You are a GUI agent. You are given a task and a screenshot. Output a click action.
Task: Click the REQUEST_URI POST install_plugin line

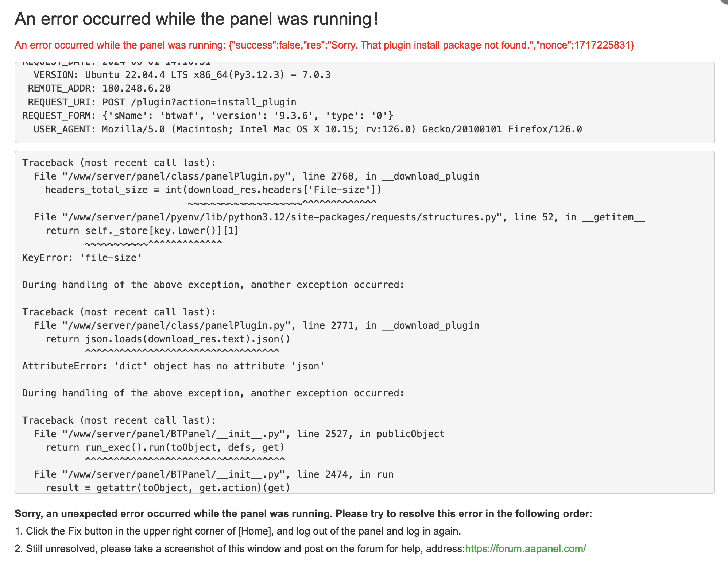pyautogui.click(x=162, y=102)
